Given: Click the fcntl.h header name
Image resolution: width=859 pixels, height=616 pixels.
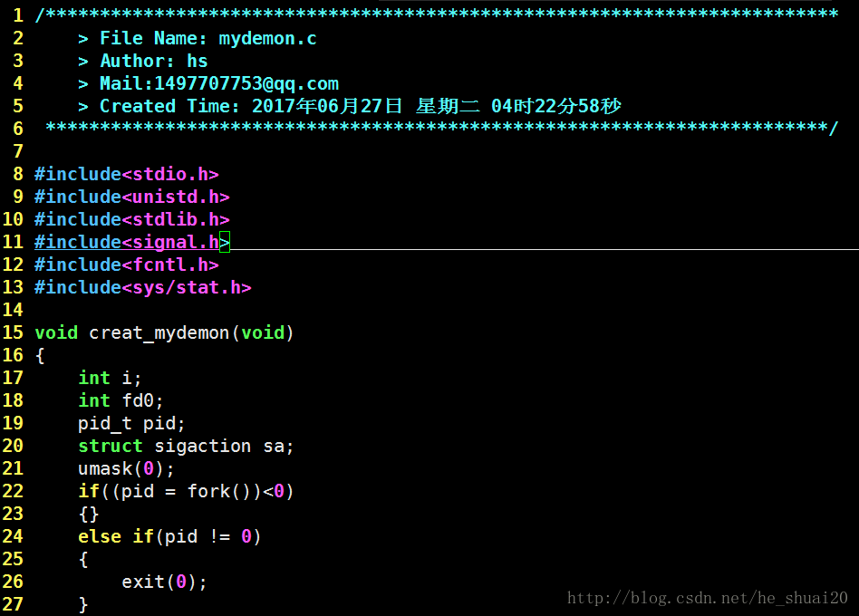Looking at the screenshot, I should (x=170, y=265).
